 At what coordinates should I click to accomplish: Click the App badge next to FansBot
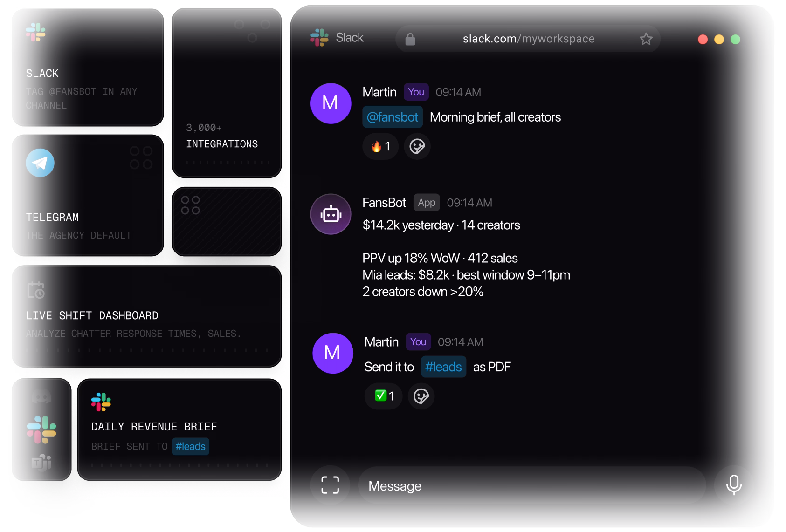point(427,203)
